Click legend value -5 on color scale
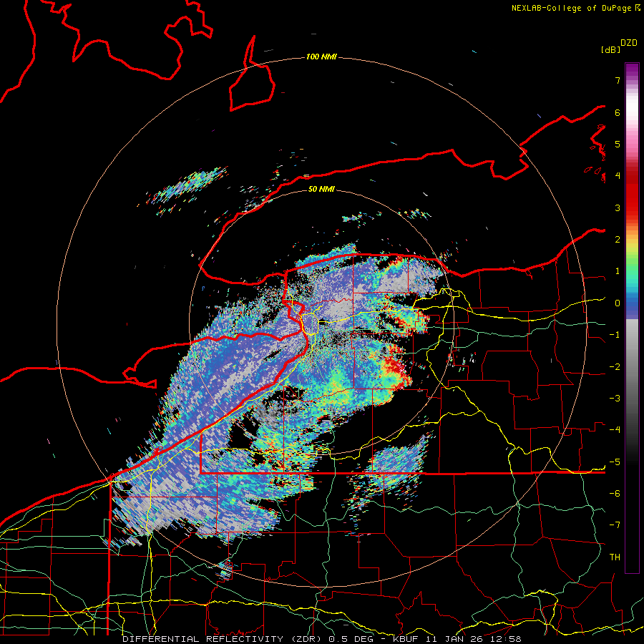This screenshot has width=644, height=644. (x=615, y=462)
